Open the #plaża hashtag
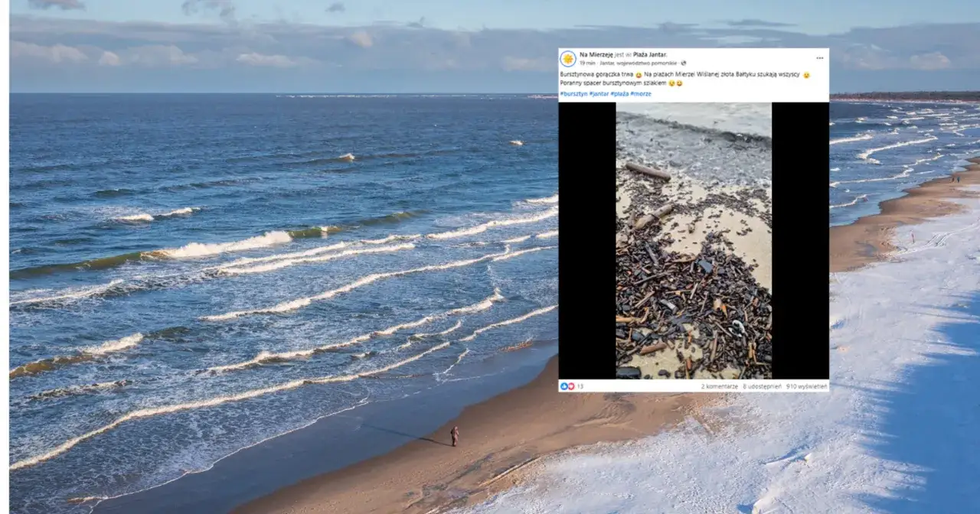This screenshot has width=980, height=514. [x=619, y=93]
